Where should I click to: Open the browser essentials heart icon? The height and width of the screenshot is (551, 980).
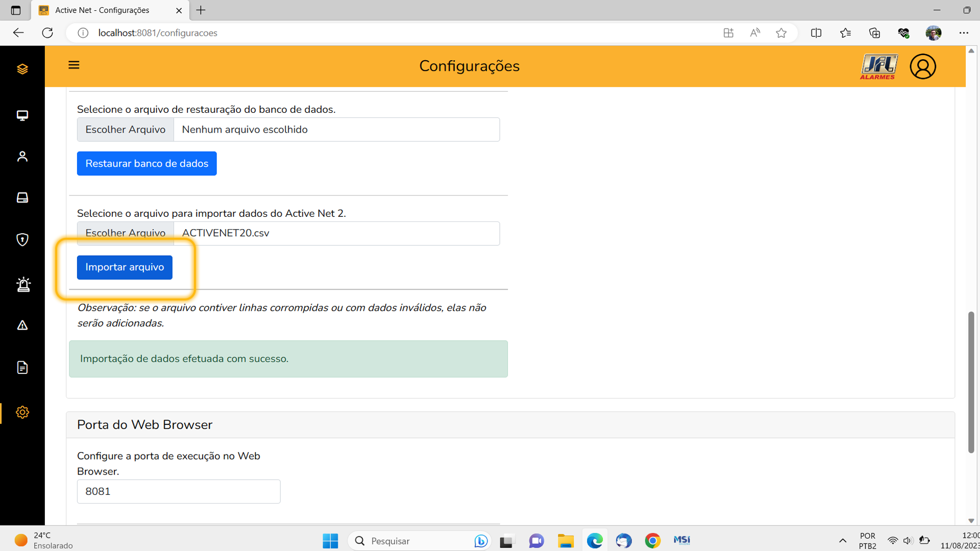[x=904, y=33]
